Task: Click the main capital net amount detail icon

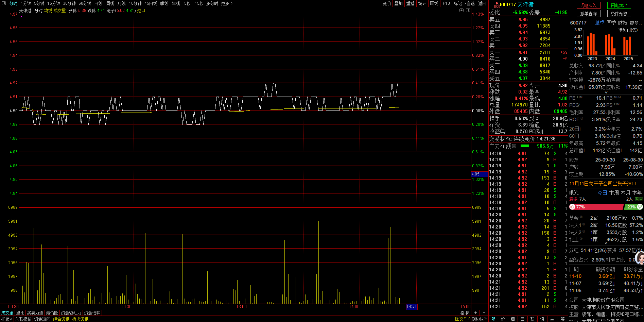Action: pos(515,146)
